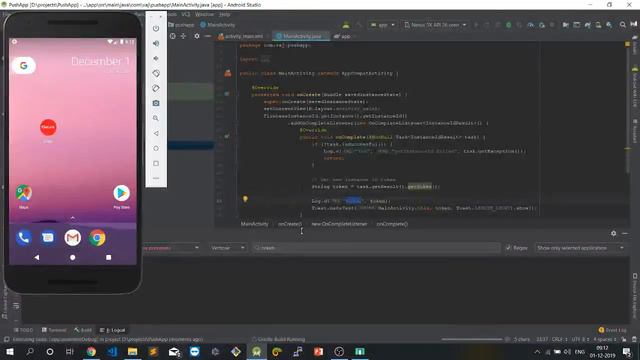Hide the Project panel using minus icon
The height and width of the screenshot is (360, 640).
tap(208, 36)
